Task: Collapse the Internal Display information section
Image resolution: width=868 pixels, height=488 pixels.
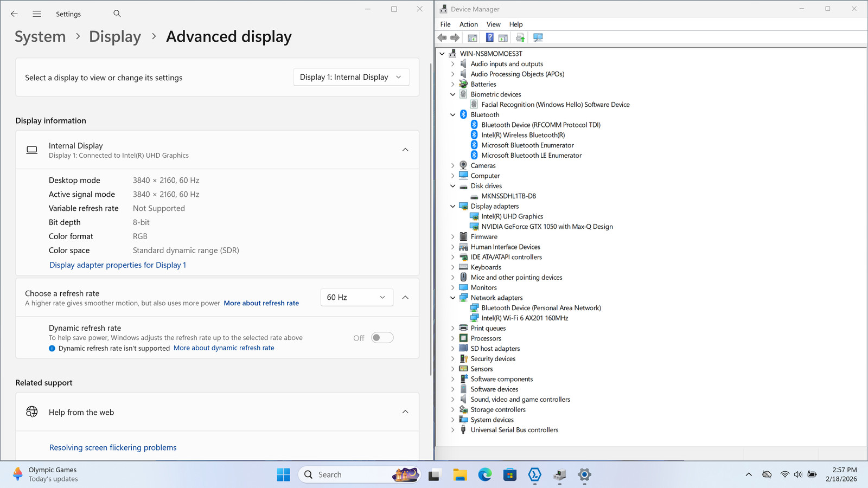Action: tap(405, 150)
